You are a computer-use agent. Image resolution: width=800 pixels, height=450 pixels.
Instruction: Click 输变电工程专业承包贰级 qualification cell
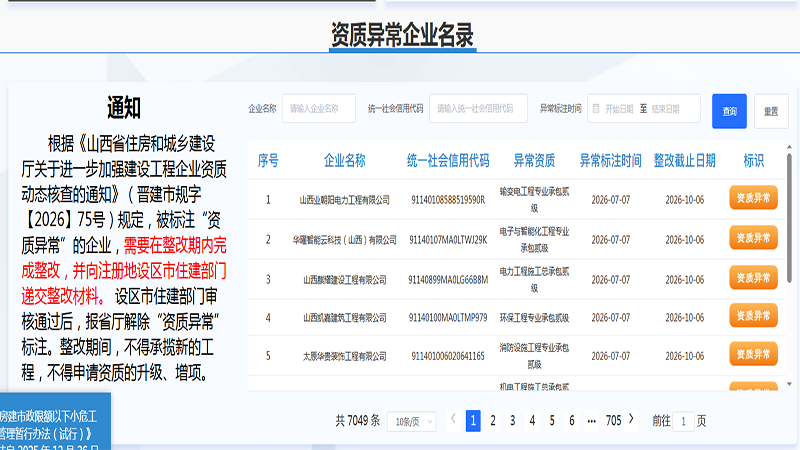tap(534, 199)
